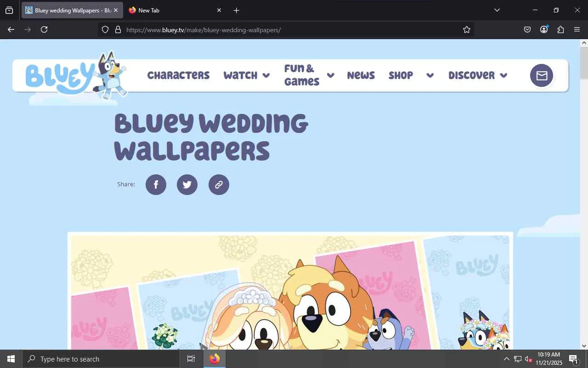Open network status tray icon

[x=518, y=359]
